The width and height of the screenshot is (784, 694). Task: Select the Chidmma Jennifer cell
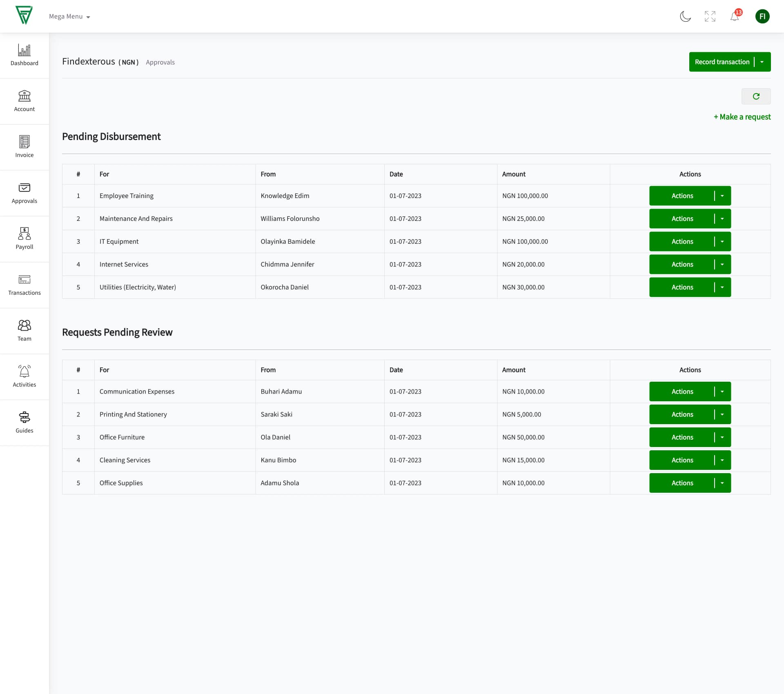320,264
